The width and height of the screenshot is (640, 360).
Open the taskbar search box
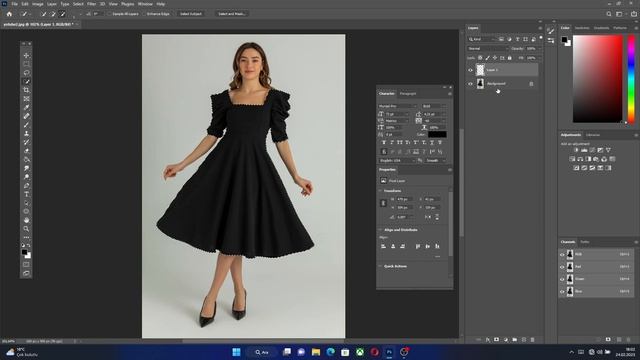(262, 352)
